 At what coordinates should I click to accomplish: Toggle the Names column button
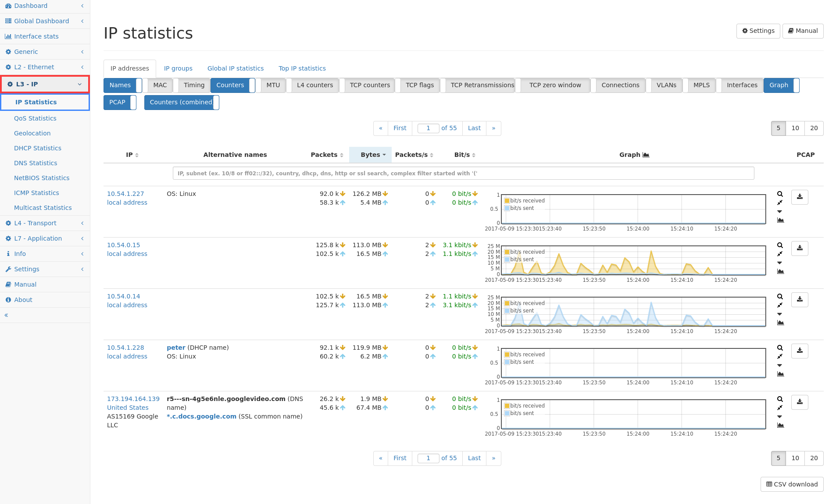click(x=123, y=85)
